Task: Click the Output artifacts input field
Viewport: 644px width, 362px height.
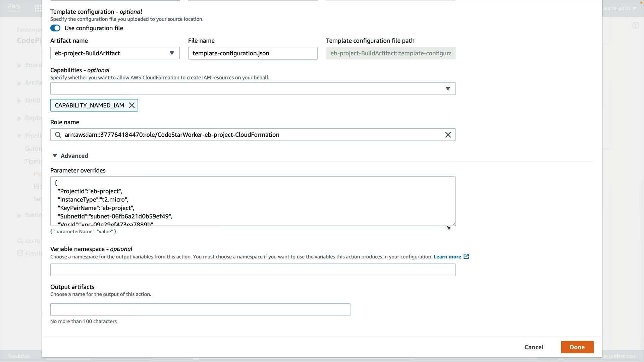Action: [200, 310]
